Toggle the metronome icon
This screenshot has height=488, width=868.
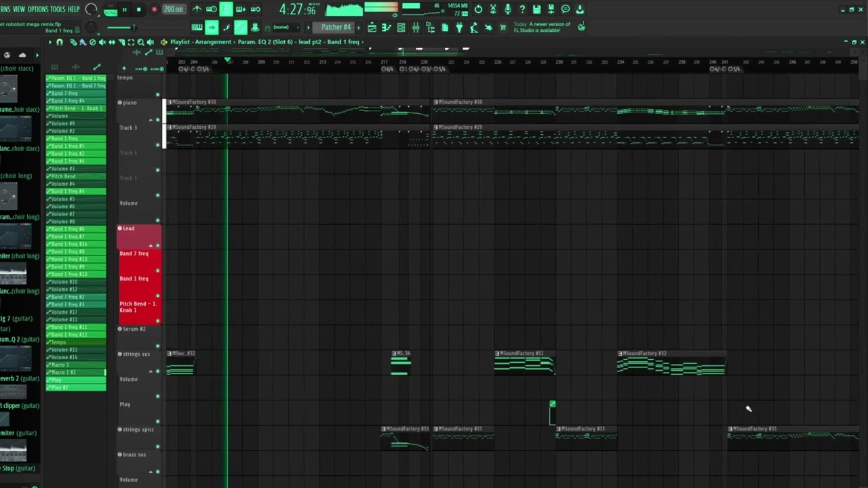pos(197,9)
